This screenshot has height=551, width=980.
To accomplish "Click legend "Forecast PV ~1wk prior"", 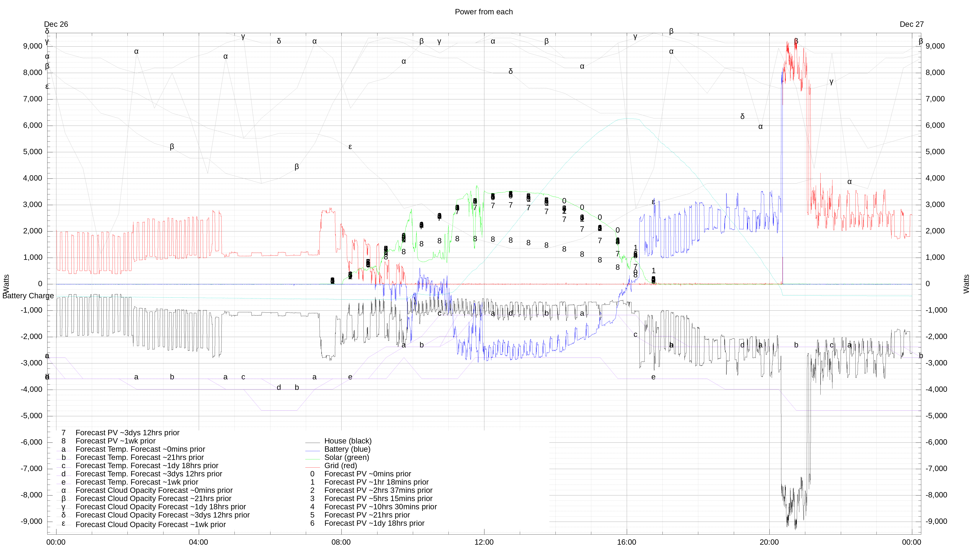I will [116, 441].
